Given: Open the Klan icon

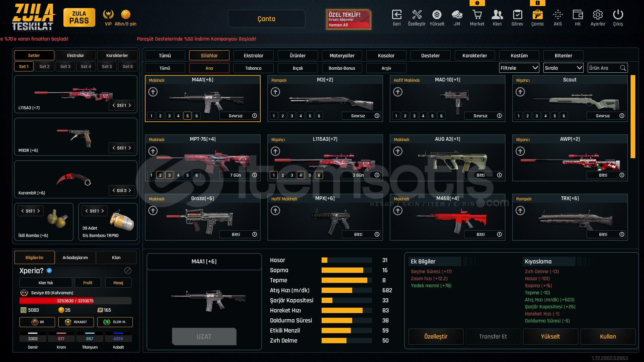Looking at the screenshot, I should coord(497,15).
